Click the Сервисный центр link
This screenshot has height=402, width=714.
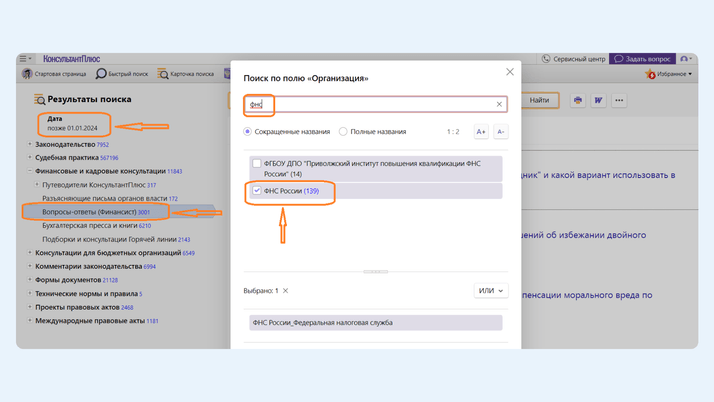coord(574,59)
